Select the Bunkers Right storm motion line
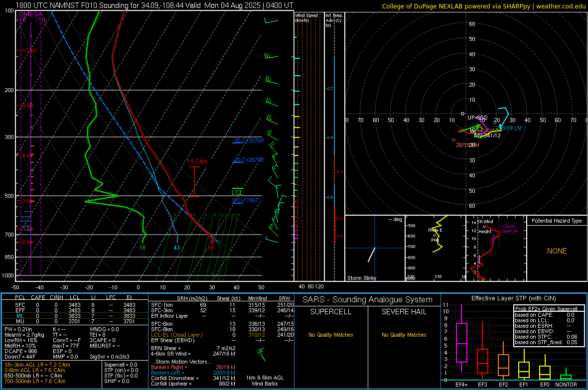The height and width of the screenshot is (390, 588). point(193,367)
